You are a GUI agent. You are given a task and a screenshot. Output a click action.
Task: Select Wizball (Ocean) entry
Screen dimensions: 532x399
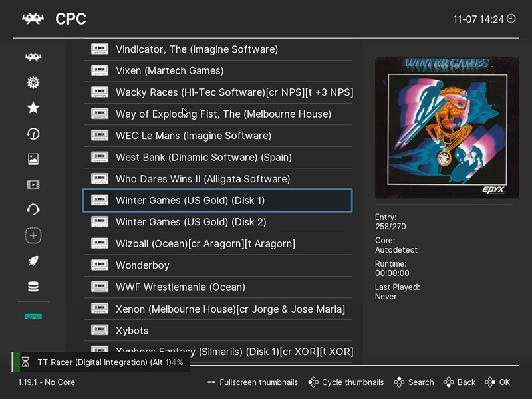click(x=217, y=243)
